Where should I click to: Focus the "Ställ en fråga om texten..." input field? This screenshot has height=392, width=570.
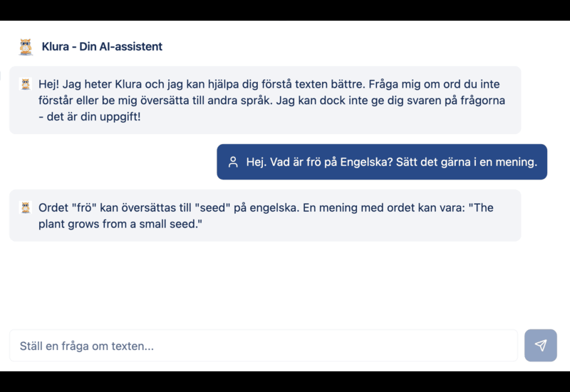(264, 346)
